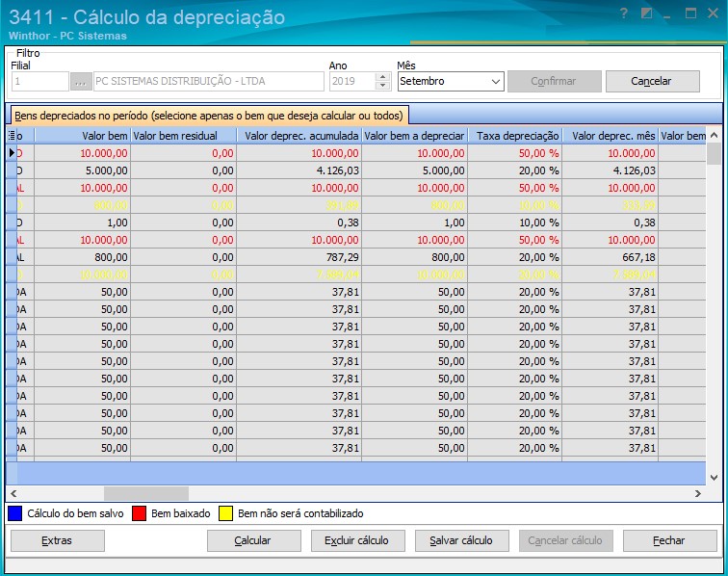728x576 pixels.
Task: Click the Calcular button
Action: pos(254,540)
